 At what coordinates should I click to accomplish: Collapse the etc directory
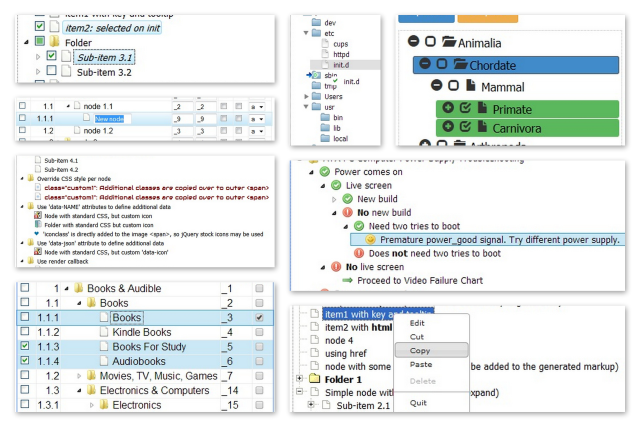pyautogui.click(x=306, y=33)
